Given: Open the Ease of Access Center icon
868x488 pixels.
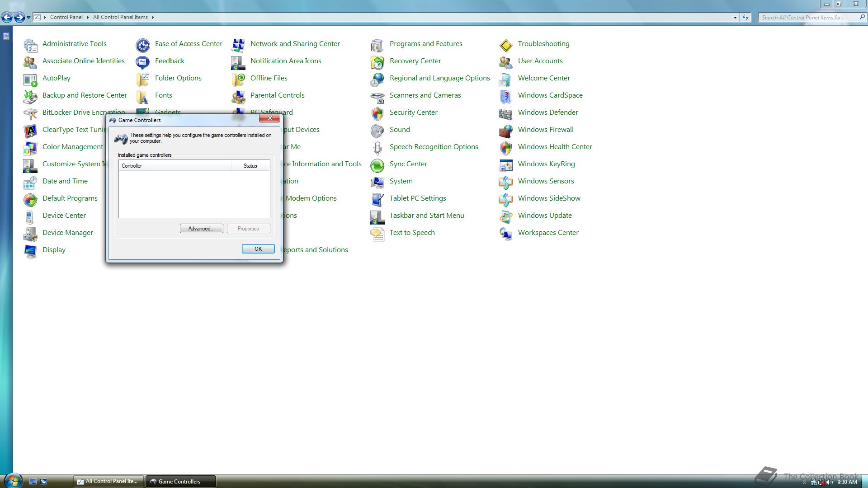Looking at the screenshot, I should click(x=143, y=45).
